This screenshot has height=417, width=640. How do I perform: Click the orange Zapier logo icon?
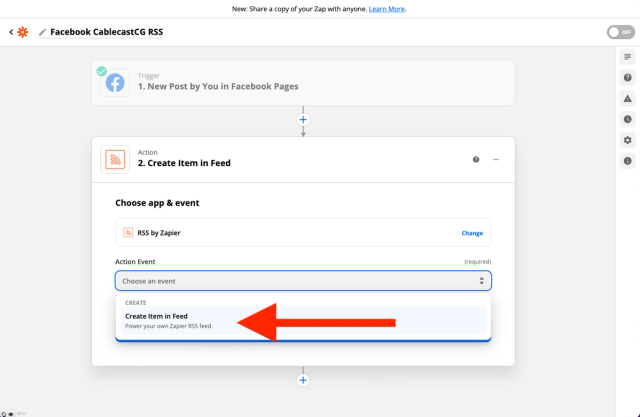coord(23,32)
